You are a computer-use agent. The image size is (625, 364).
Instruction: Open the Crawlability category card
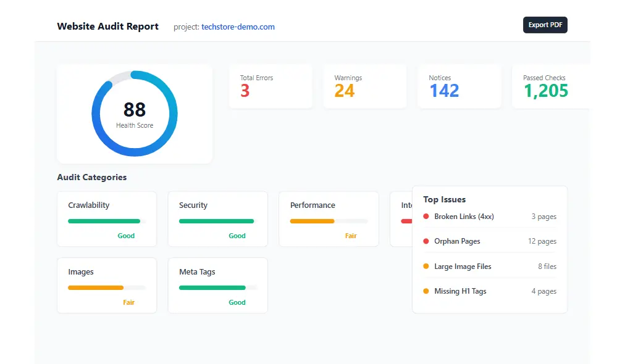pos(107,219)
